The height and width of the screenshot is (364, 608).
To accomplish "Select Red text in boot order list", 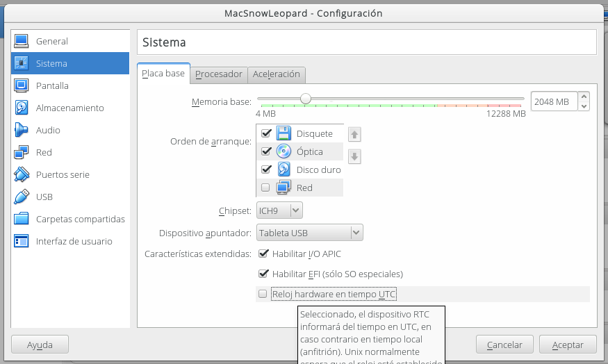I will [x=304, y=188].
